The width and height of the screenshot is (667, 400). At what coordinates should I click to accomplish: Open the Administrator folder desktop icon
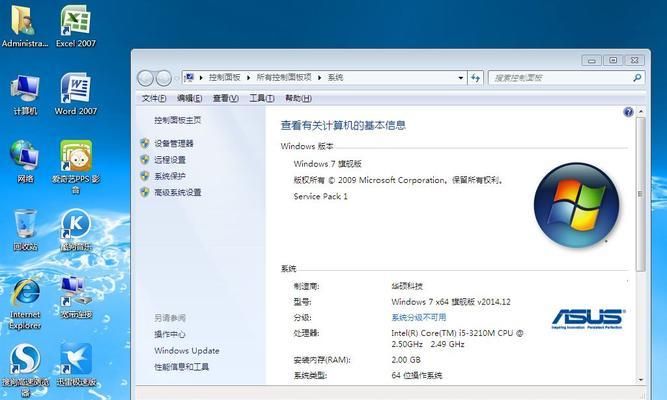pyautogui.click(x=24, y=26)
